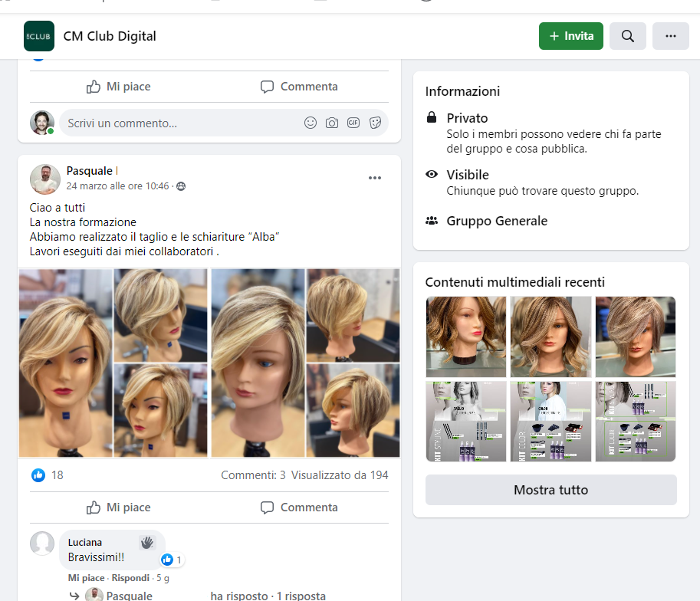Viewport: 700px width, 601px height.
Task: Click Commenta under Pasquale's post
Action: tap(299, 507)
